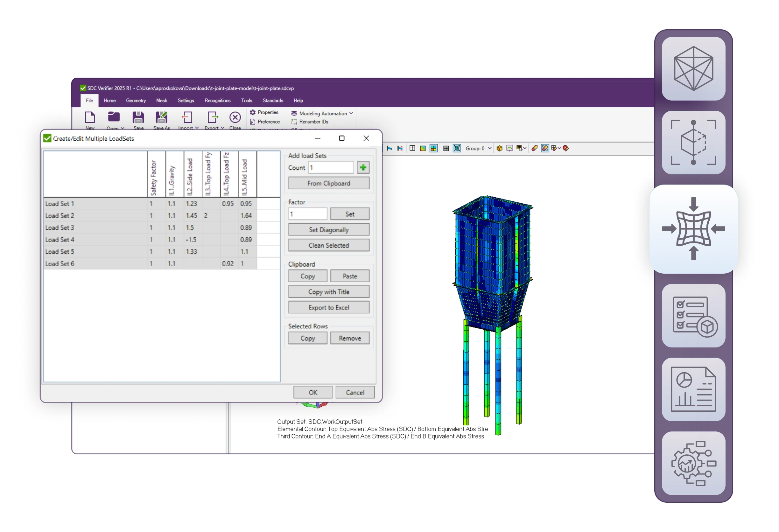
Task: Select the gradient contour plot toolbar icon
Action: tap(423, 148)
